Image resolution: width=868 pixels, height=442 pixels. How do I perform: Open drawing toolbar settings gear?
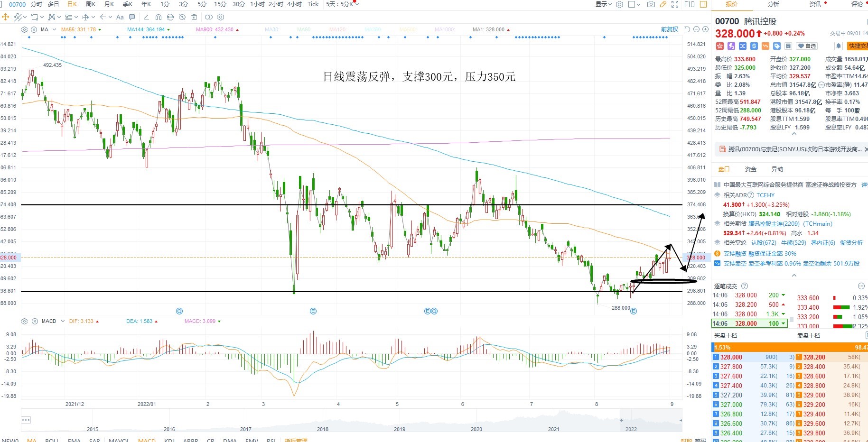coord(221,17)
